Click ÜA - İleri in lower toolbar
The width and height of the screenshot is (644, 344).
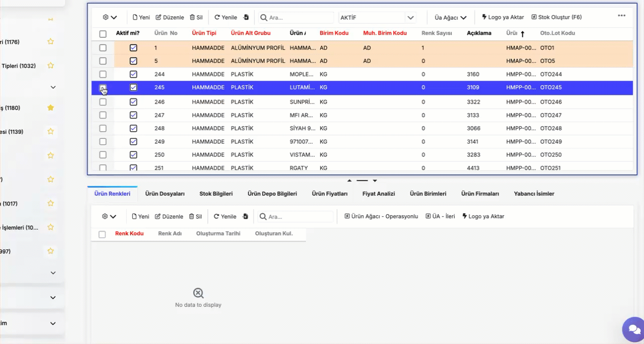pos(440,216)
